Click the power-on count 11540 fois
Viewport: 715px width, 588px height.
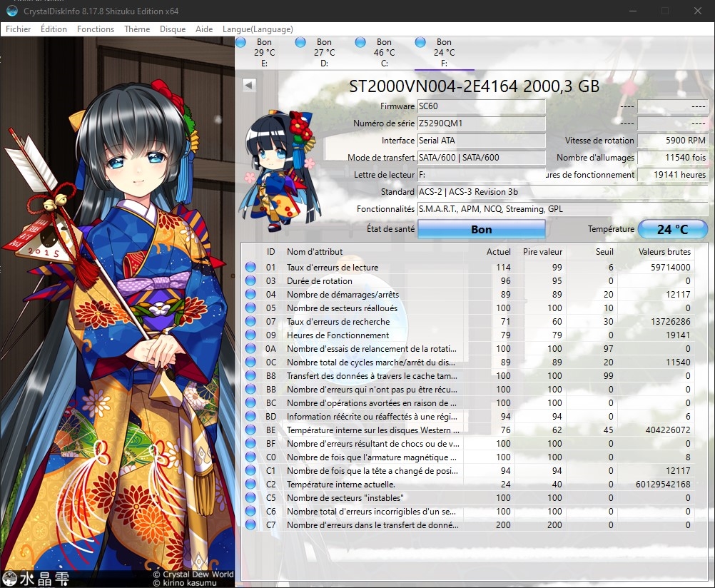pos(673,158)
